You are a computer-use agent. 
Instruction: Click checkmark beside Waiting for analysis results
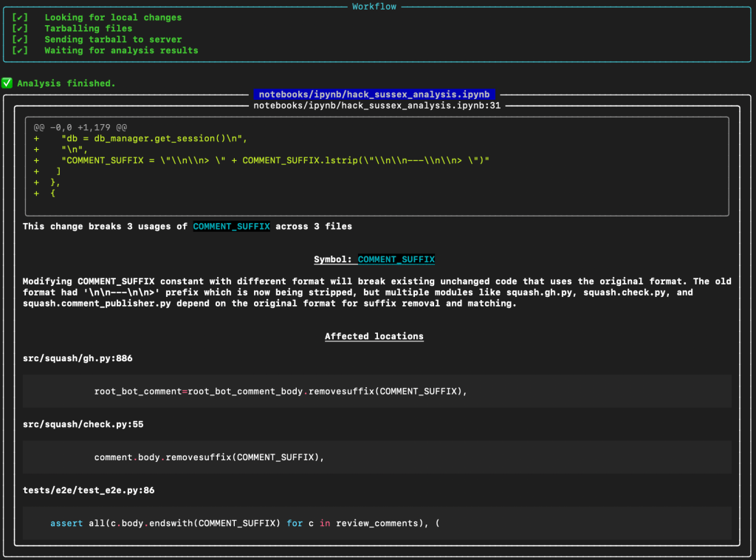point(21,51)
